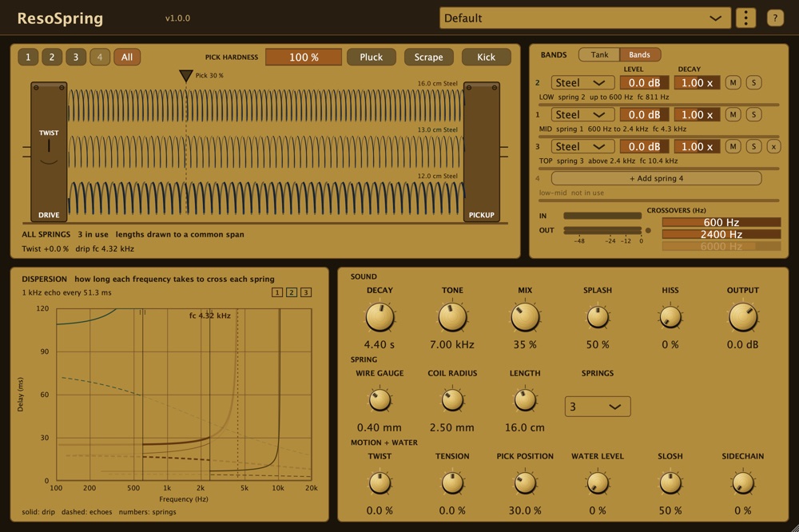The height and width of the screenshot is (532, 799).
Task: Click the Add spring 4 button
Action: click(x=656, y=178)
